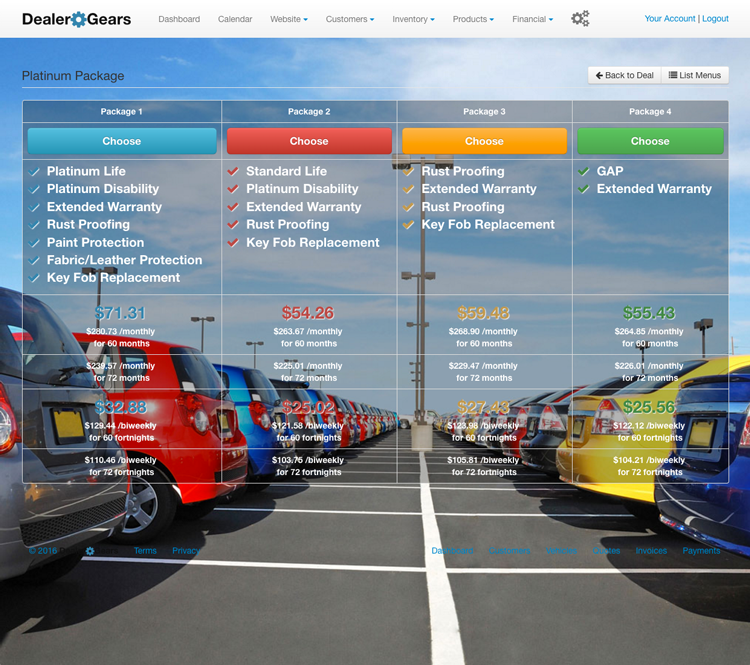The image size is (750, 665).
Task: Click Fabric/Leather Protection item text
Action: pyautogui.click(x=124, y=260)
